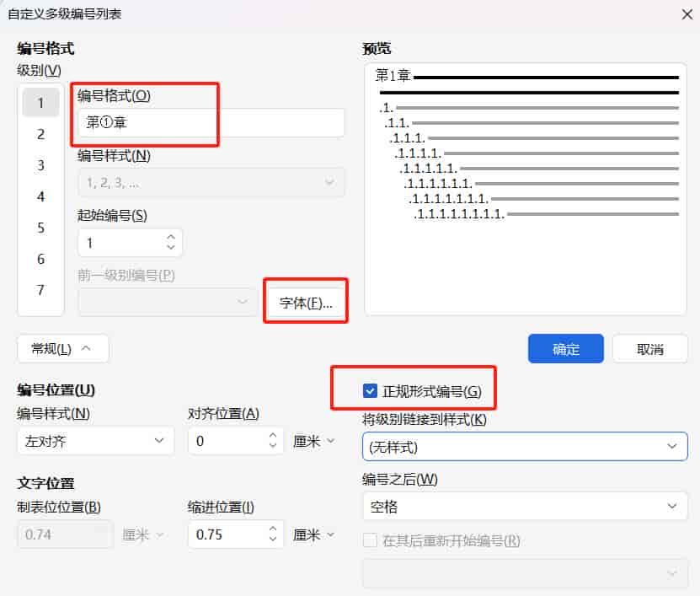
Task: Open the 厘米 unit dropdown beside 对齐位置
Action: 314,441
